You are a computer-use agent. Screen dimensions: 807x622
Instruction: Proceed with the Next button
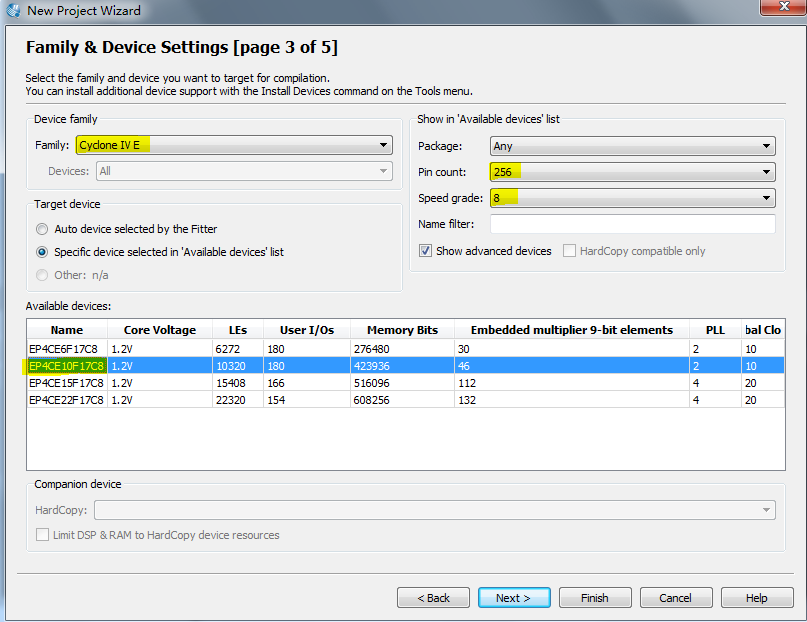click(x=514, y=598)
